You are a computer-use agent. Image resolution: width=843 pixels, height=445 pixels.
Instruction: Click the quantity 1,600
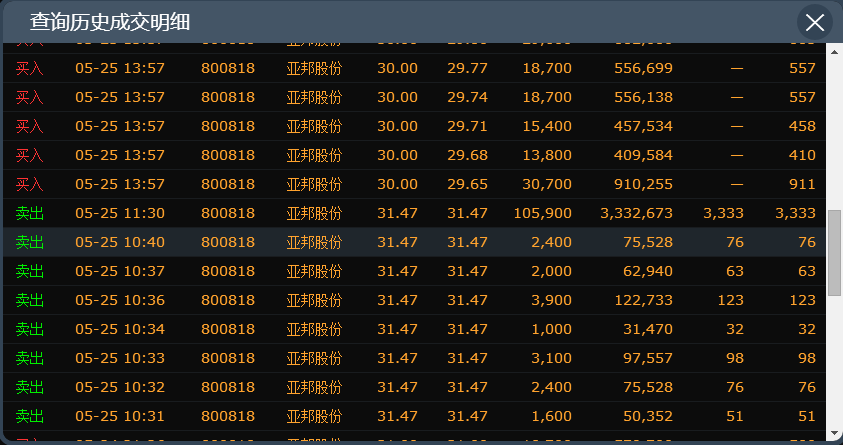(x=551, y=417)
